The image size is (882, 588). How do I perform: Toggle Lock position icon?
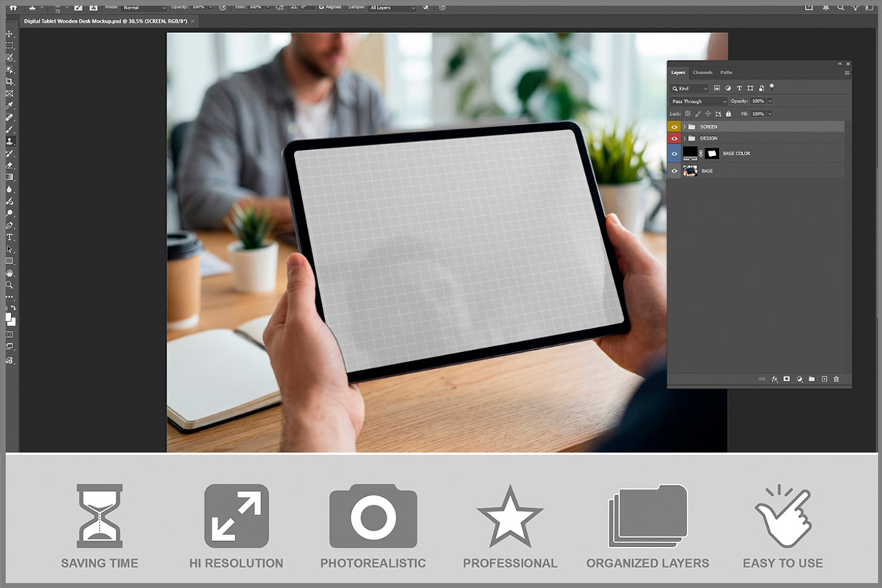click(x=708, y=114)
